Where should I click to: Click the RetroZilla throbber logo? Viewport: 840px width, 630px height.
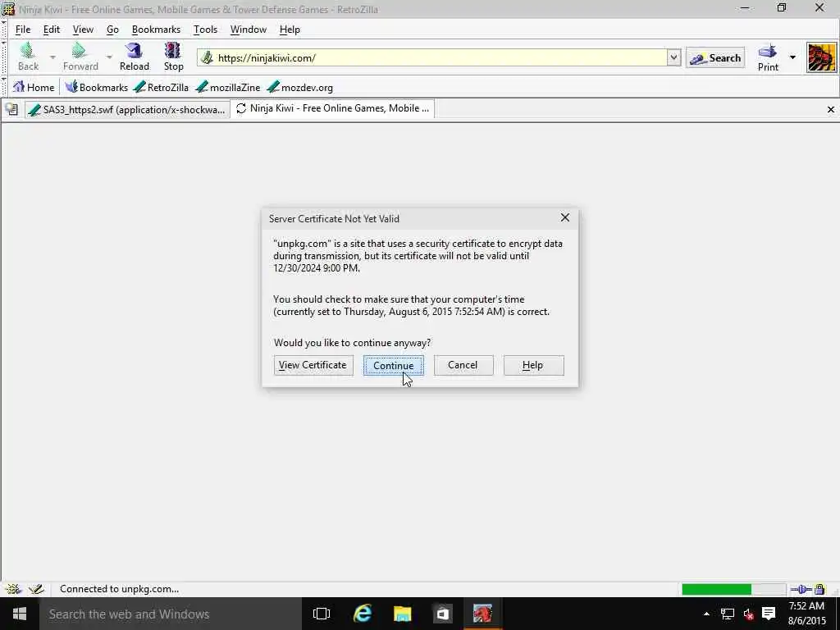(x=821, y=57)
